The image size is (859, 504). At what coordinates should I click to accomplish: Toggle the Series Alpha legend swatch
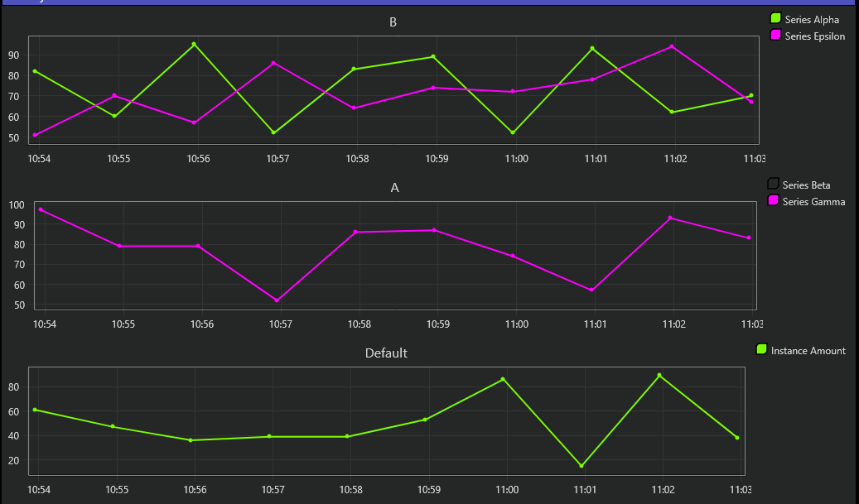tap(775, 18)
